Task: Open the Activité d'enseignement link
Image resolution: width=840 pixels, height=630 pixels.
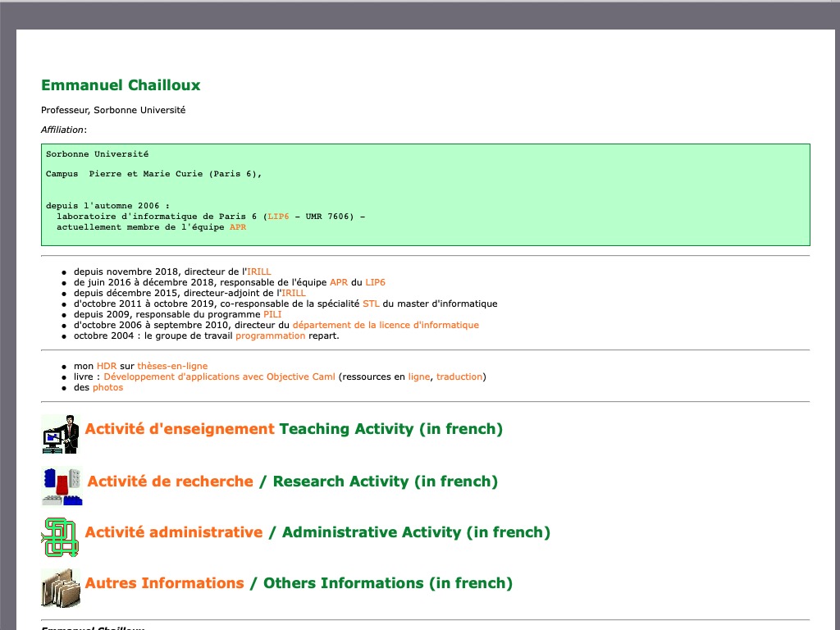Action: click(x=179, y=429)
